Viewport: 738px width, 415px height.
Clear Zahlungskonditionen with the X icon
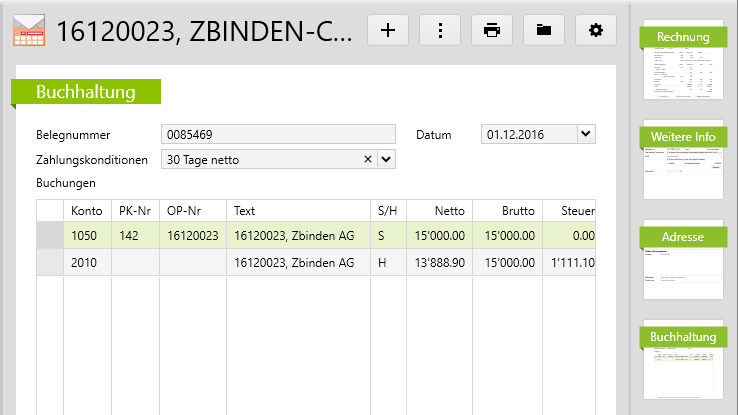pyautogui.click(x=367, y=159)
